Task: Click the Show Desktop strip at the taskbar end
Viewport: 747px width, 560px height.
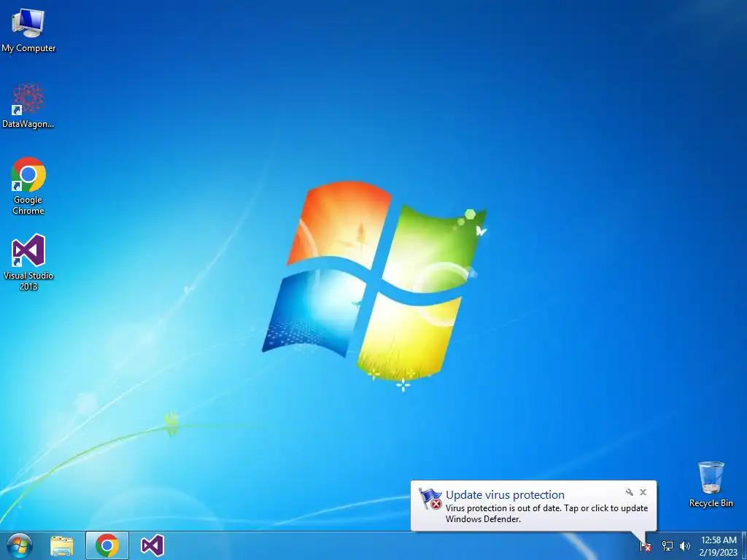Action: [743, 545]
